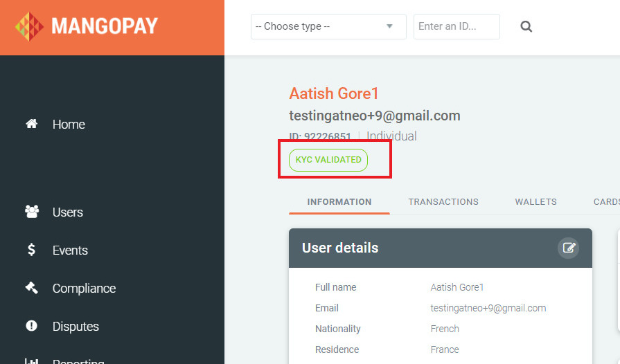Click the Full name value Aatish Gore1
Viewport: 620px width, 364px height.
click(457, 287)
